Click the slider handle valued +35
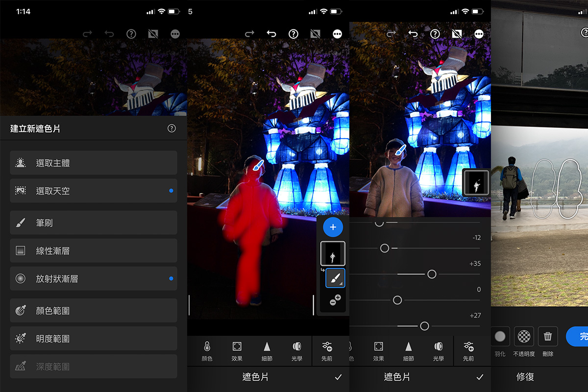Image resolution: width=588 pixels, height=392 pixels. [x=432, y=274]
